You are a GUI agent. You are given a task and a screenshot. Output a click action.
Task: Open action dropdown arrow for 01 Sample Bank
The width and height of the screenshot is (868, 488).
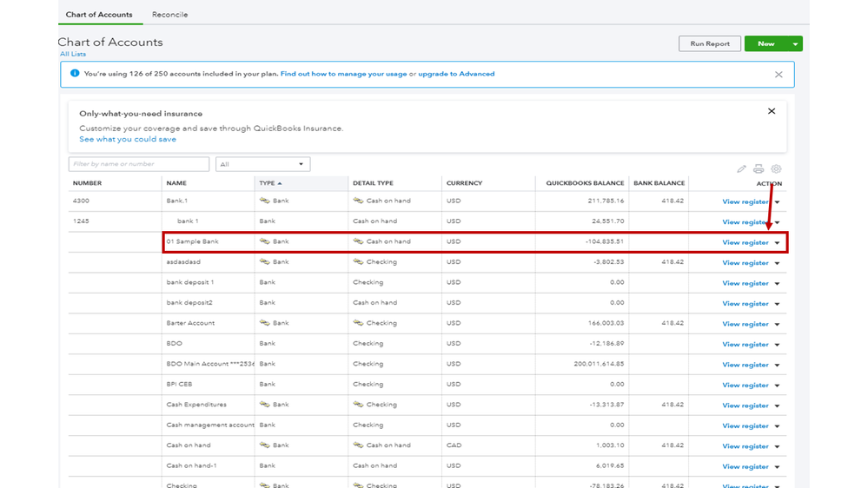pyautogui.click(x=778, y=243)
